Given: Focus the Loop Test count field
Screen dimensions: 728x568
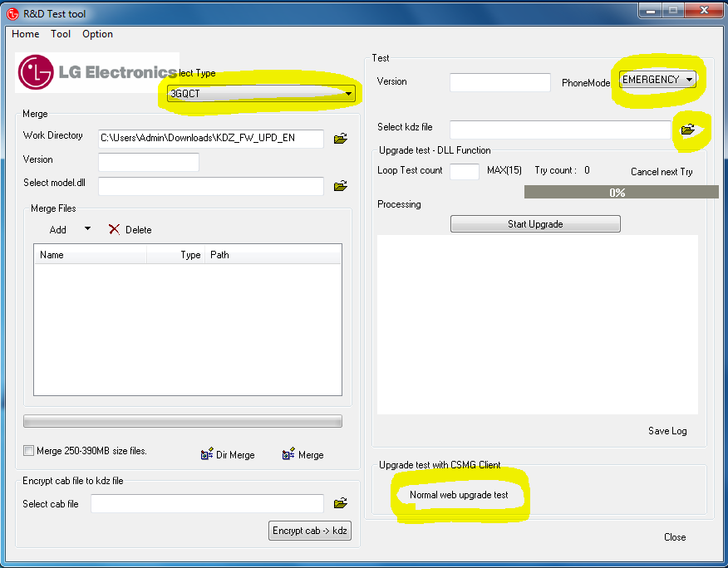Looking at the screenshot, I should (x=465, y=171).
